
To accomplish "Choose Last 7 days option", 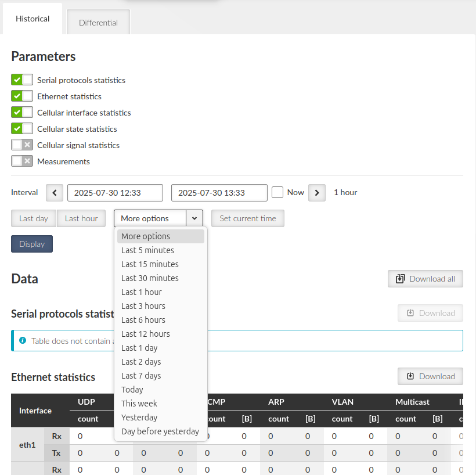I will point(141,376).
